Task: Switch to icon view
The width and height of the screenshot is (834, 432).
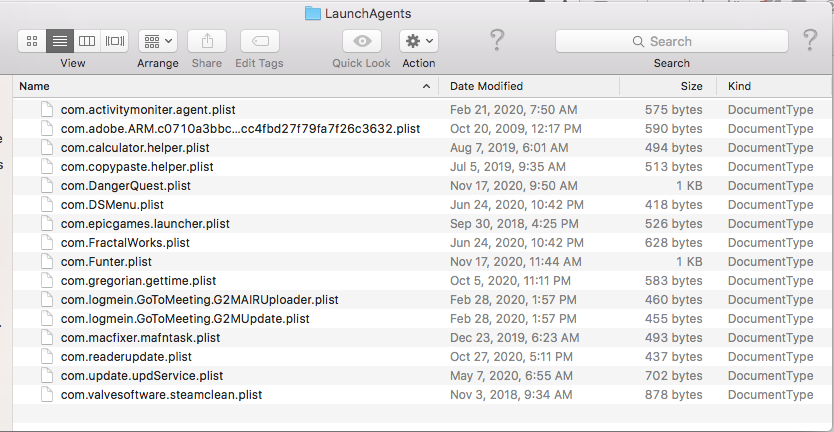Action: coord(32,41)
